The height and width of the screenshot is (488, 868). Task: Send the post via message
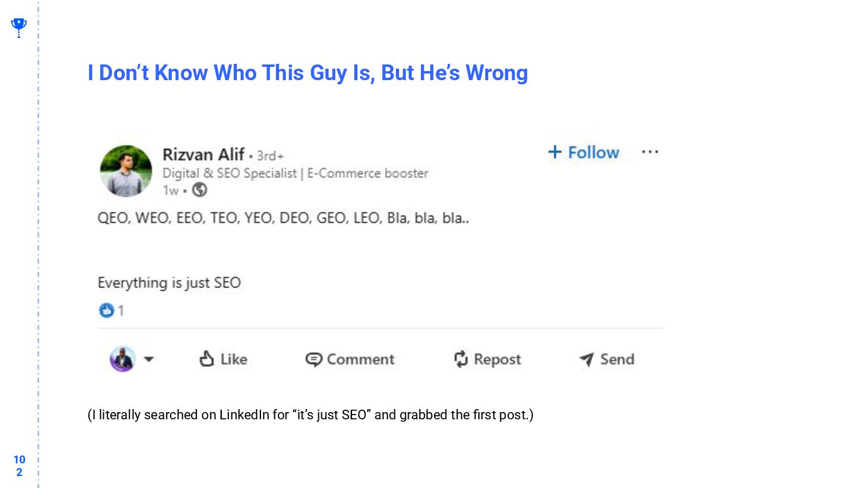click(x=606, y=359)
